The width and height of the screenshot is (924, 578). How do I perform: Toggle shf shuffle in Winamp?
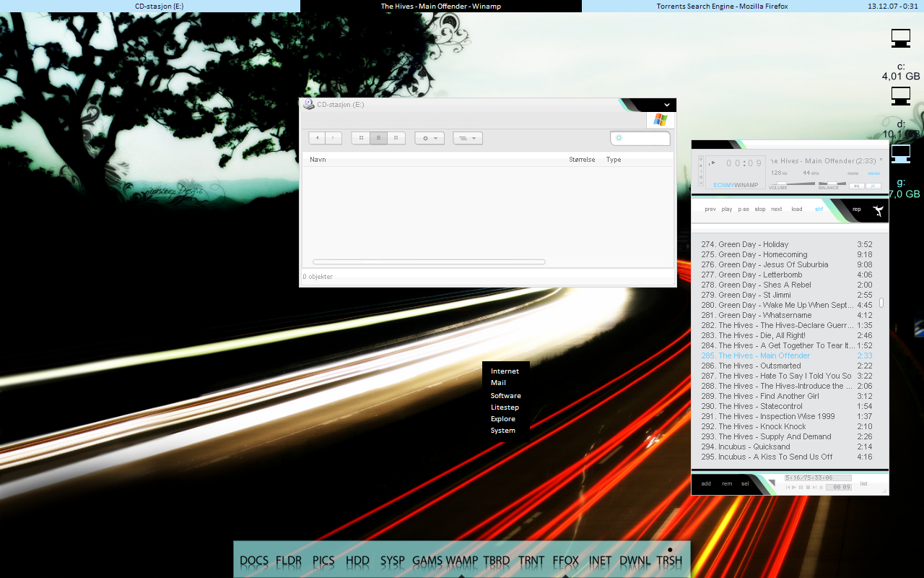coord(819,210)
